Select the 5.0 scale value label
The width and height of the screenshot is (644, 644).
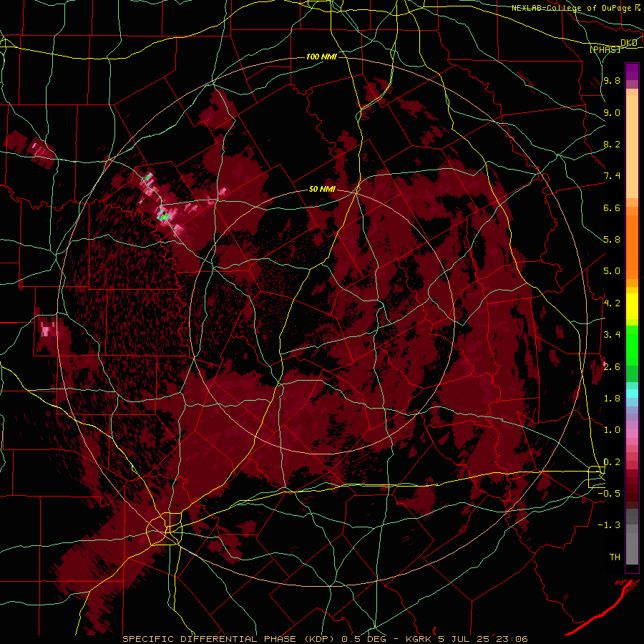point(612,271)
